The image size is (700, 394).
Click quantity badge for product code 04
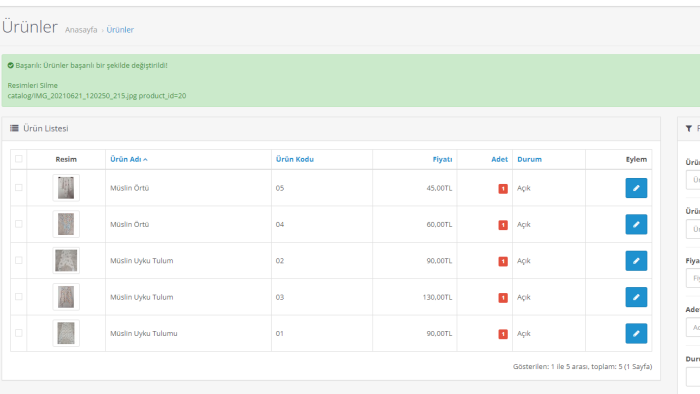[503, 225]
